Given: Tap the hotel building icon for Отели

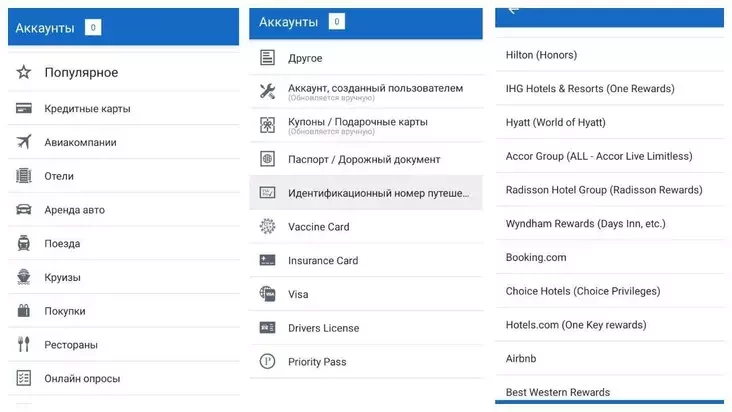Looking at the screenshot, I should click(24, 176).
